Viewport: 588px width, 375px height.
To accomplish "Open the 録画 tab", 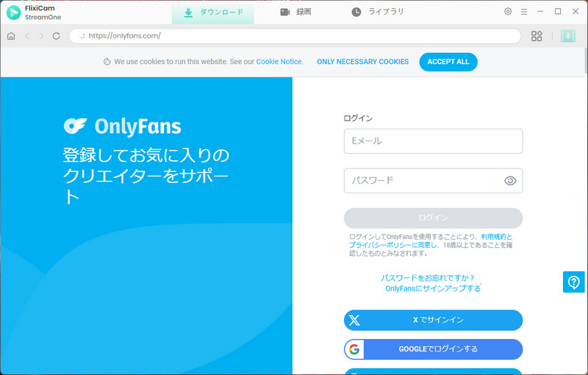I will [295, 12].
